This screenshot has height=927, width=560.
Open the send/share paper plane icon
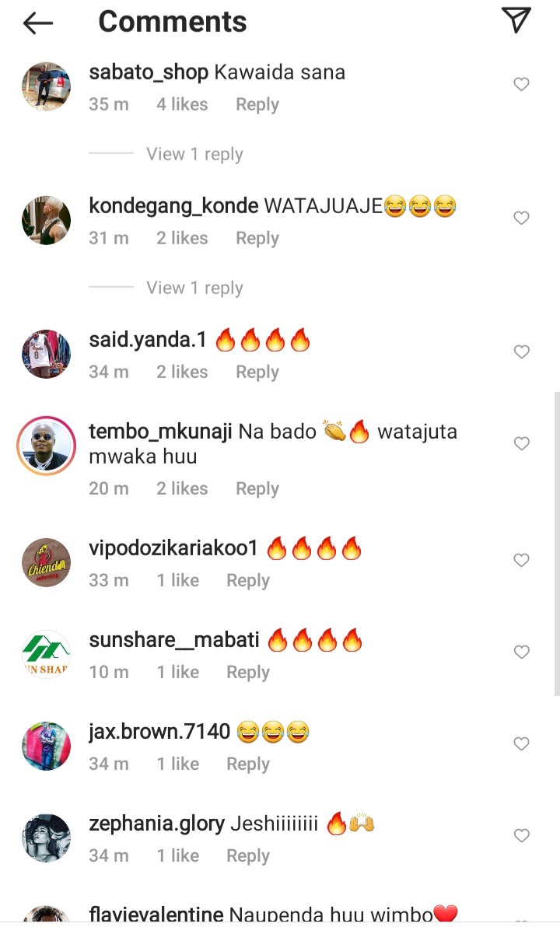pyautogui.click(x=516, y=20)
